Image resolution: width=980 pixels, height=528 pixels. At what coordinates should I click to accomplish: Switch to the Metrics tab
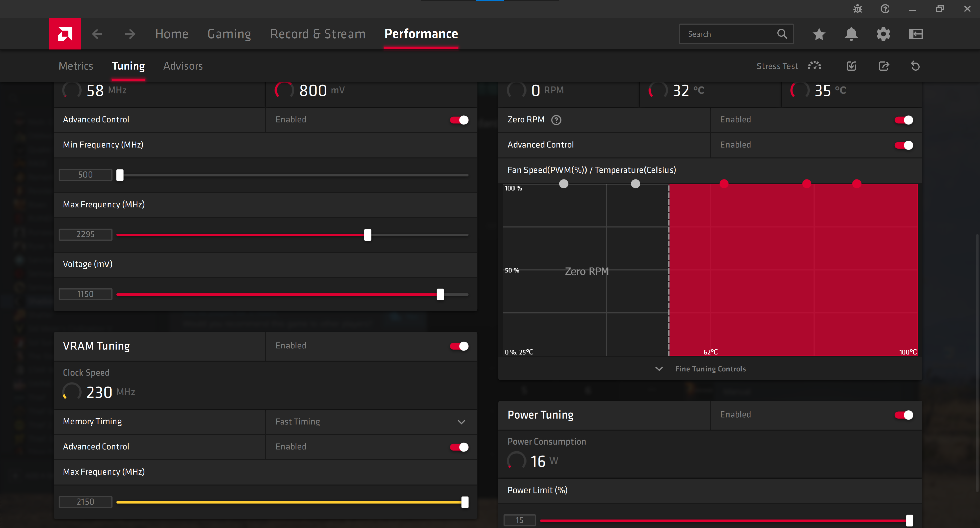(x=76, y=66)
